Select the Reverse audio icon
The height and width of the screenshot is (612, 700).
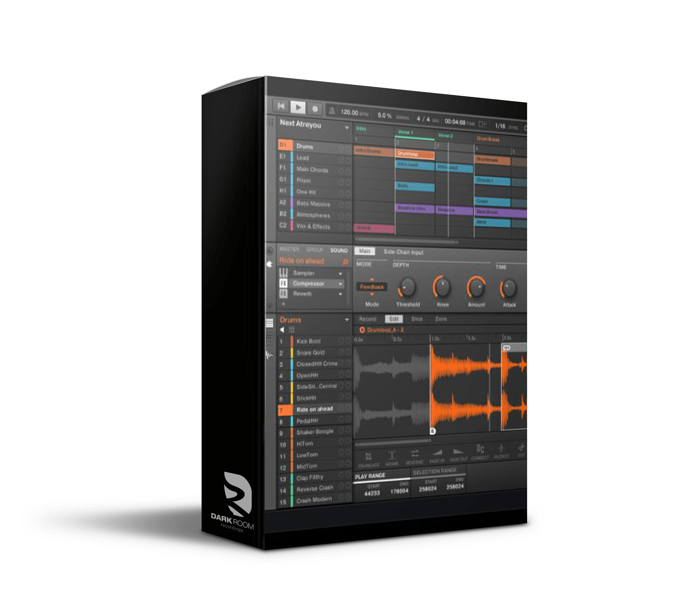click(x=414, y=453)
